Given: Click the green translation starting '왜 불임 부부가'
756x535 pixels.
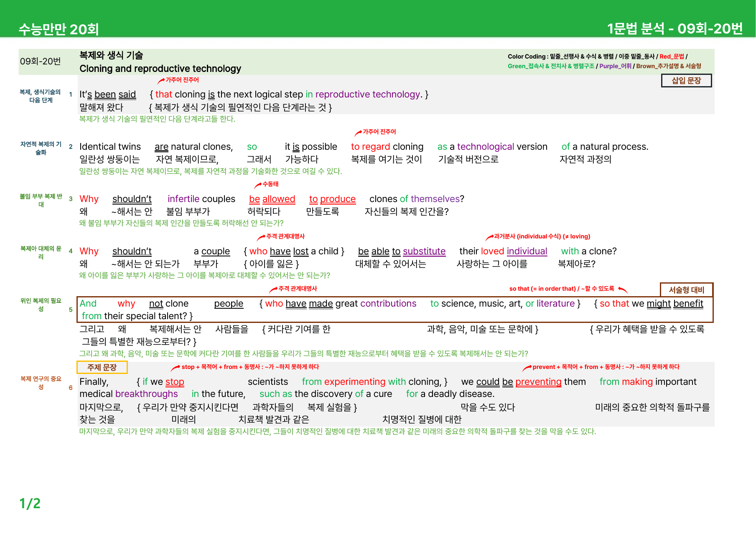Looking at the screenshot, I should 181,223.
